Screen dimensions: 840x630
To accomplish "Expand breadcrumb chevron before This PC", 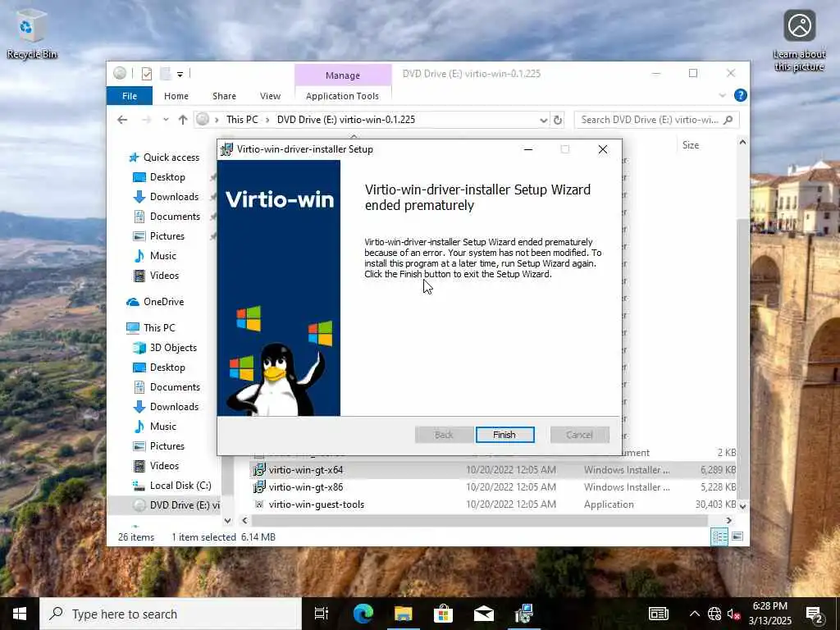I will [x=217, y=120].
